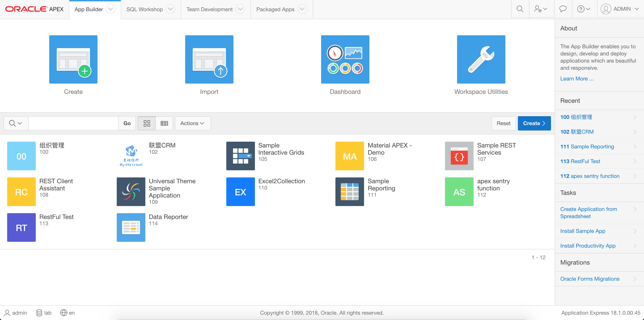Expand the SQL Workshop dropdown arrow
The image size is (644, 320).
[170, 9]
